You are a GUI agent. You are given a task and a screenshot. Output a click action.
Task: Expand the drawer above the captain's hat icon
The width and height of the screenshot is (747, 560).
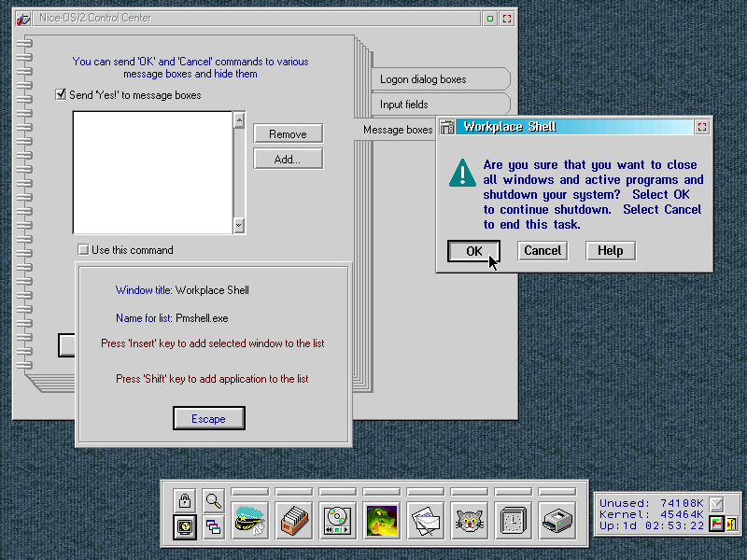tap(250, 492)
